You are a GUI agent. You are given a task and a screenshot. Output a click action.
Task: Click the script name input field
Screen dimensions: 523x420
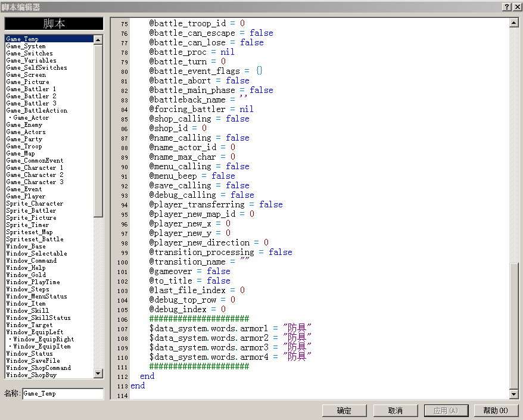(63, 394)
